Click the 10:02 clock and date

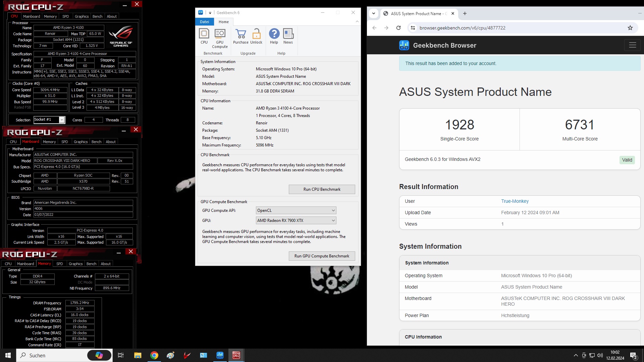pyautogui.click(x=615, y=355)
